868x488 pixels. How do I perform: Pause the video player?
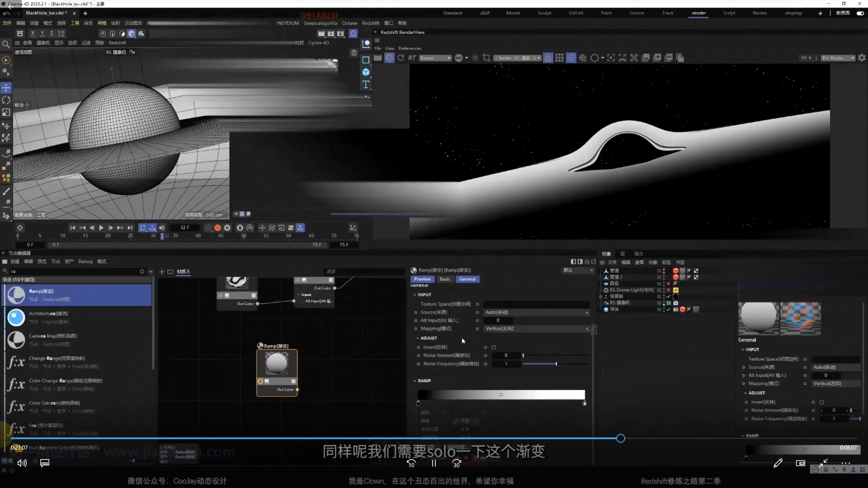pos(434,463)
